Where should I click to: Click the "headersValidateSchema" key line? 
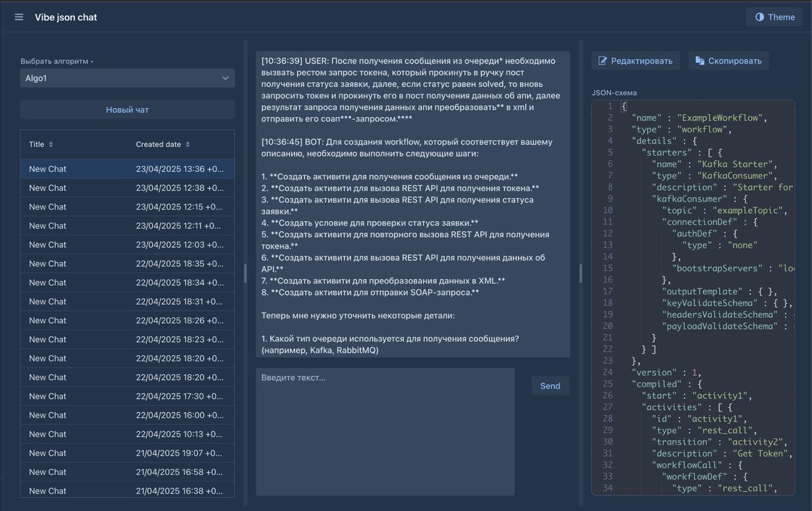pyautogui.click(x=727, y=314)
